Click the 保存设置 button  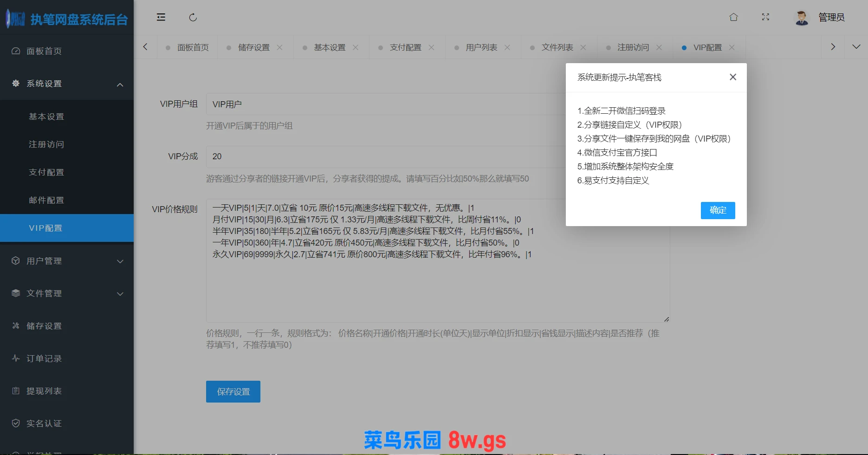(x=233, y=391)
